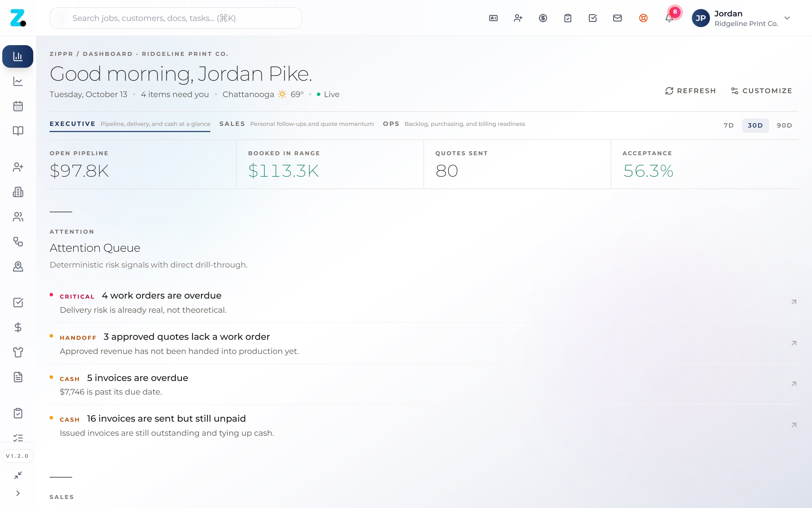Open the t-shirt products sidebar icon

18,352
